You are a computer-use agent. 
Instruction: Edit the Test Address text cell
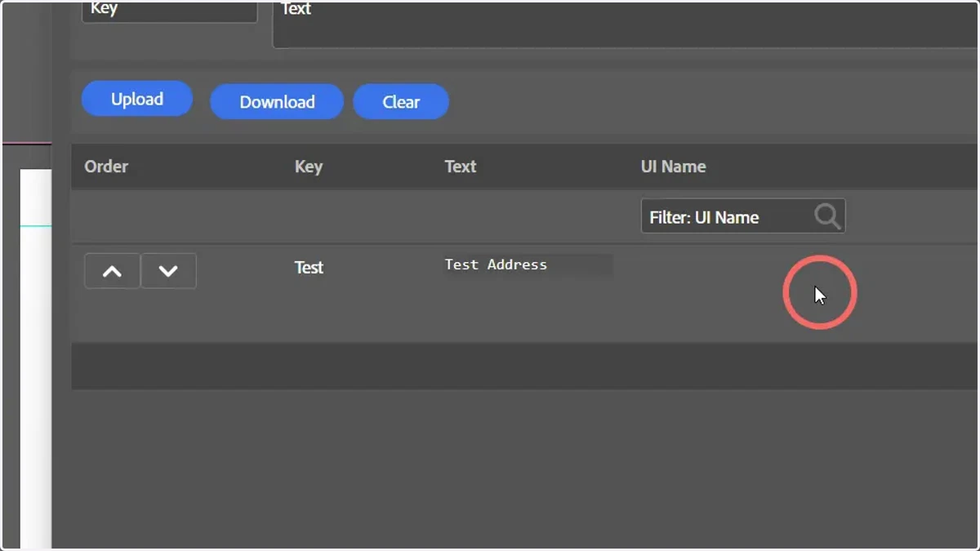tap(528, 264)
